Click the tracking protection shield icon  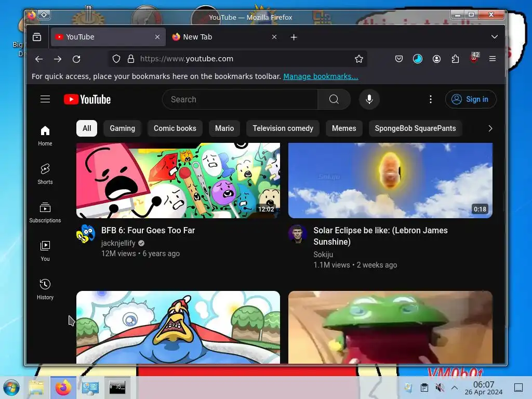[116, 59]
